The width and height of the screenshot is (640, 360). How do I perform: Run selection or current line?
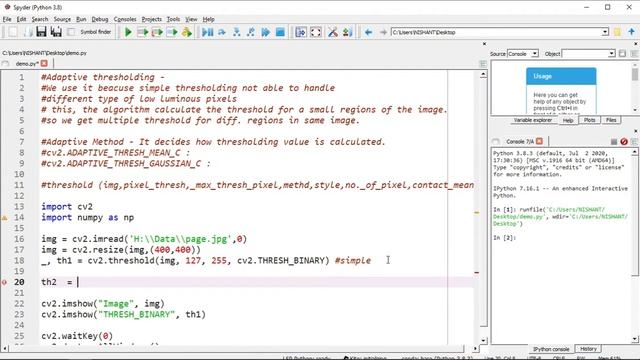pos(172,32)
